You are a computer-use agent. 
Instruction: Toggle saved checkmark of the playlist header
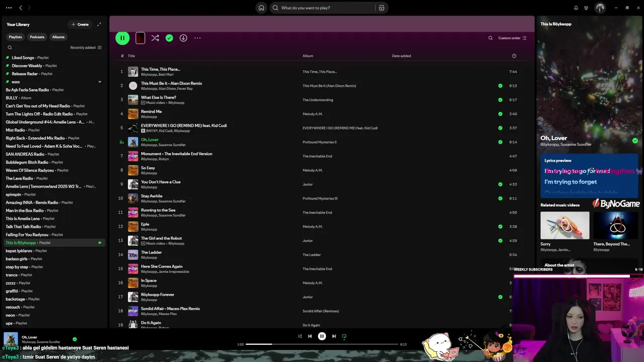[x=169, y=38]
